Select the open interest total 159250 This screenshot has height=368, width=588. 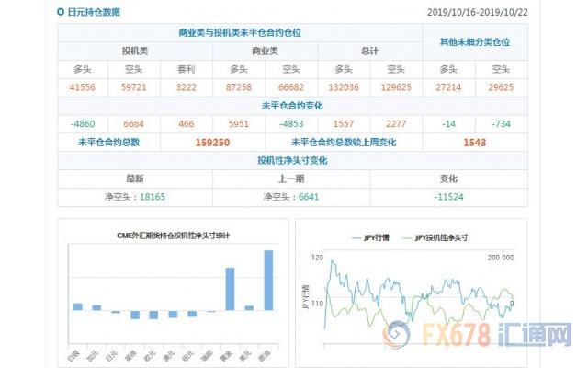click(212, 143)
